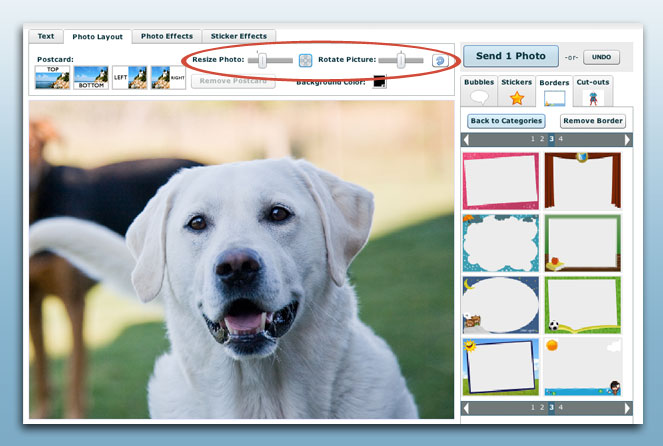Click the Remove Border button

pos(593,121)
